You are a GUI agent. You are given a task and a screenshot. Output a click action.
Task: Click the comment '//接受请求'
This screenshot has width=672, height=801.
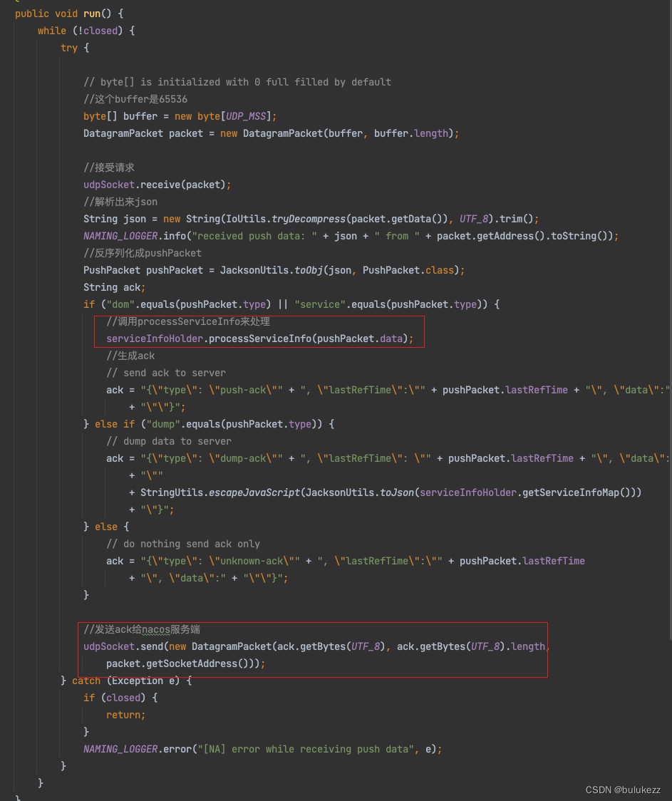click(x=109, y=167)
